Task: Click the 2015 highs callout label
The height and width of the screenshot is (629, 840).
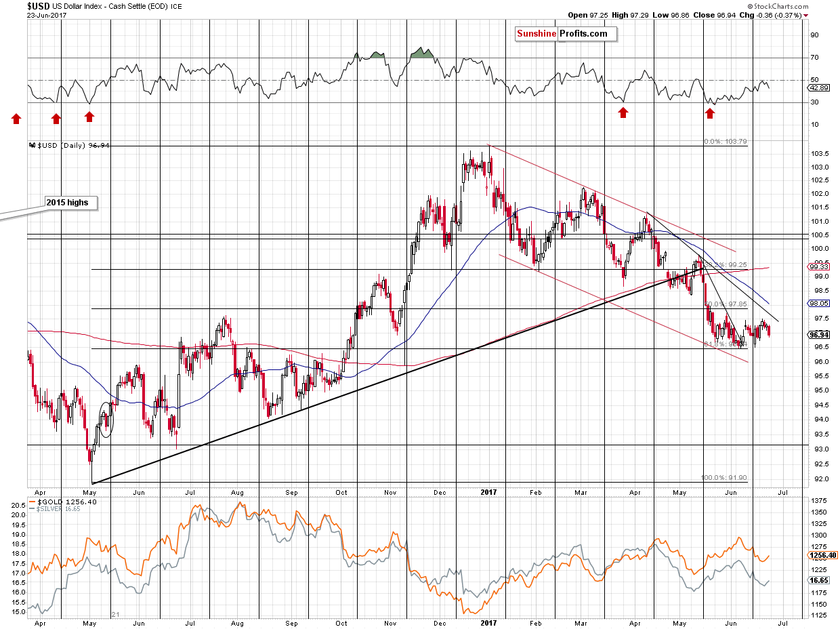Action: tap(72, 202)
